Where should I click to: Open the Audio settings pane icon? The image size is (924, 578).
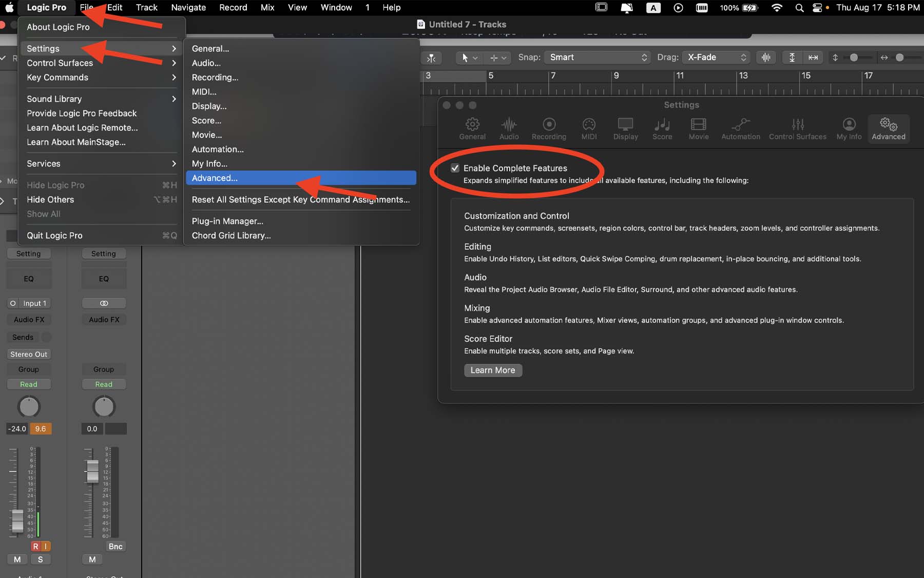pyautogui.click(x=509, y=128)
